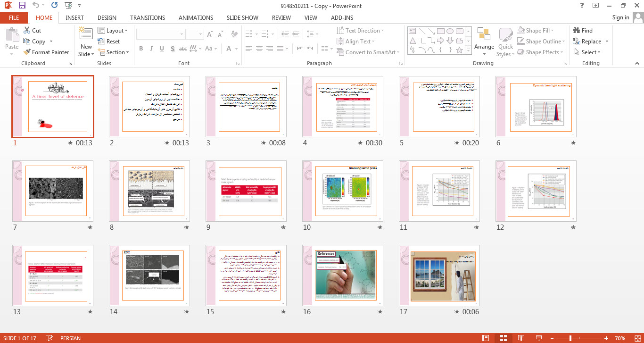
Task: Open Shape Effects options
Action: [540, 52]
